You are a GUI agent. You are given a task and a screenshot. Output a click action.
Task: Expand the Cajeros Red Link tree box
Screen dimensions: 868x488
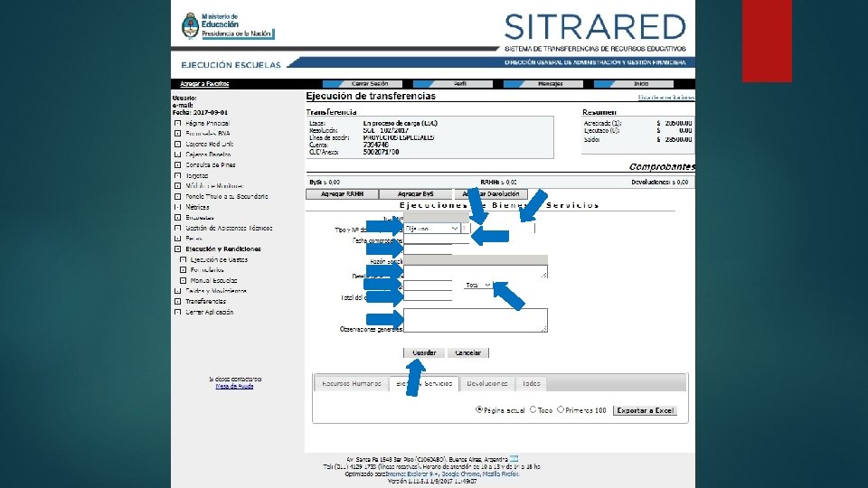coord(178,144)
